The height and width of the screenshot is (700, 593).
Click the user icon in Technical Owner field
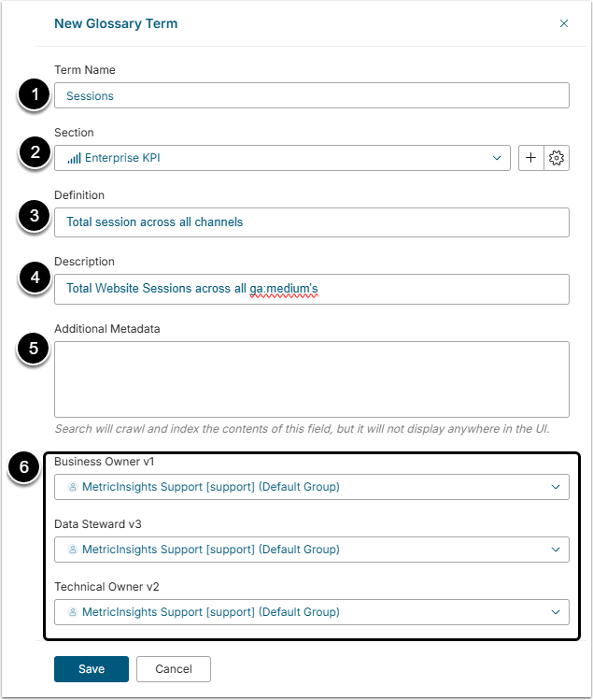(72, 612)
